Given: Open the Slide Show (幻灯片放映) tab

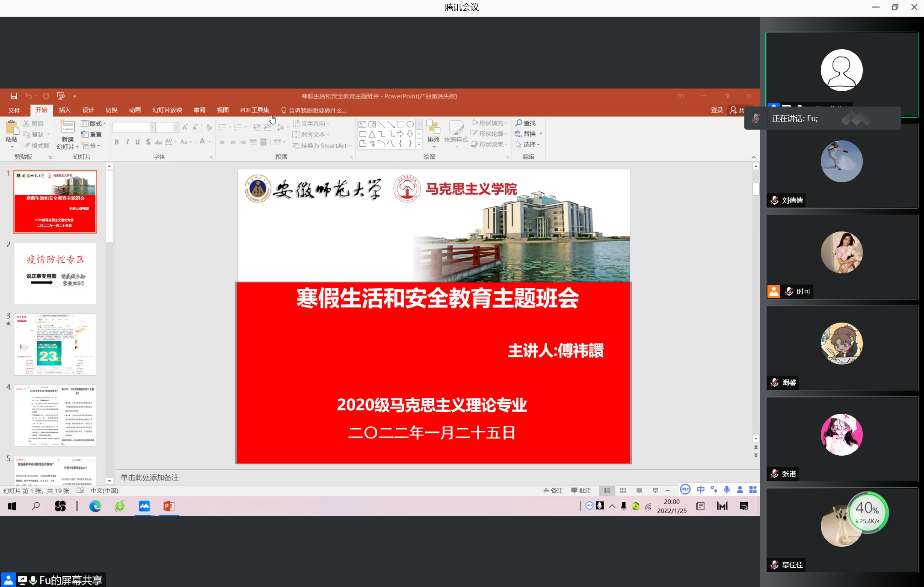Looking at the screenshot, I should [x=167, y=110].
